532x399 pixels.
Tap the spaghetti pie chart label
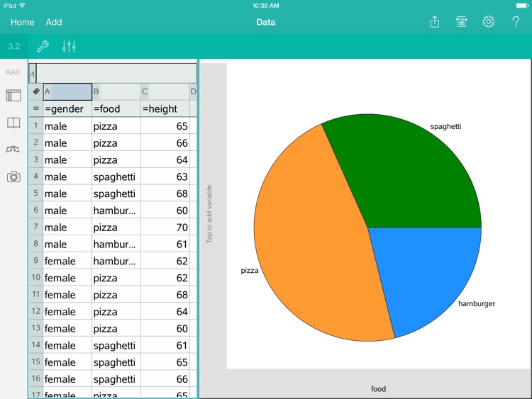tap(445, 126)
